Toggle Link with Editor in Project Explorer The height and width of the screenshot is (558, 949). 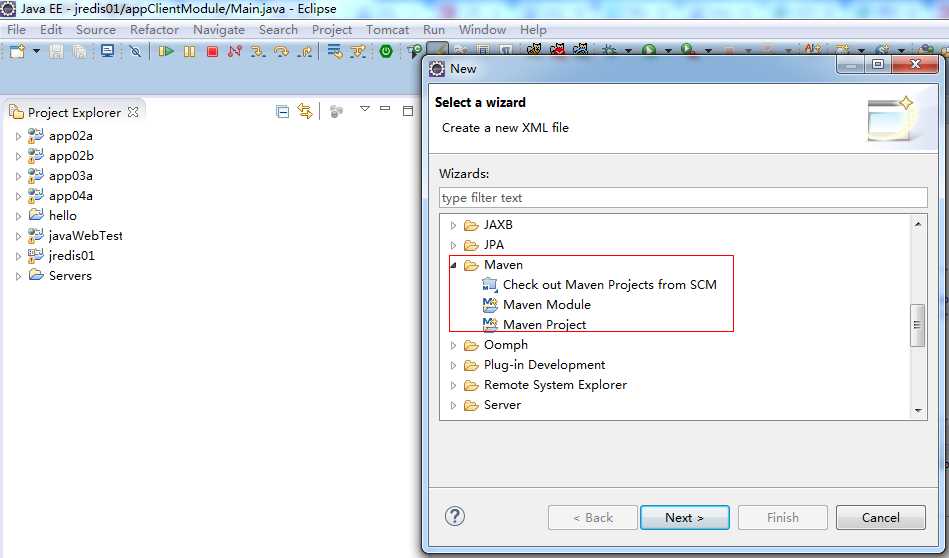tap(305, 111)
